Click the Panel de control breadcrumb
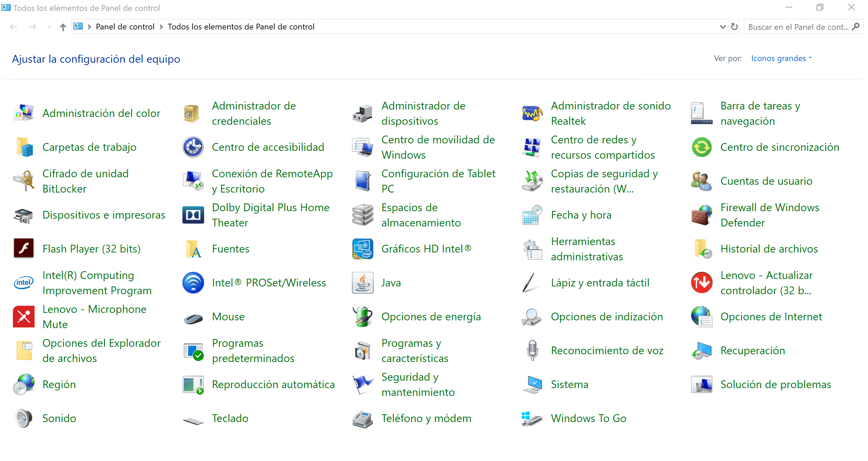868x461 pixels. pos(125,27)
